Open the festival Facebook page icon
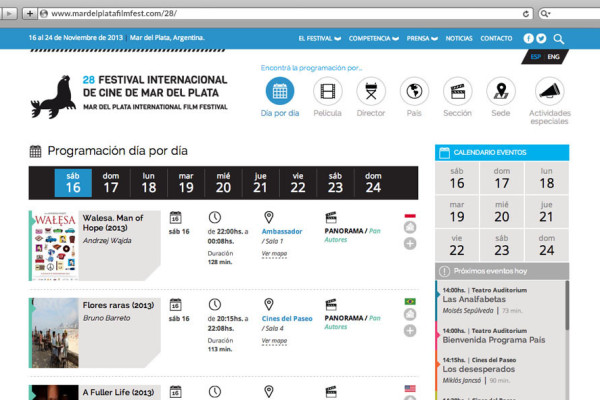 528,38
